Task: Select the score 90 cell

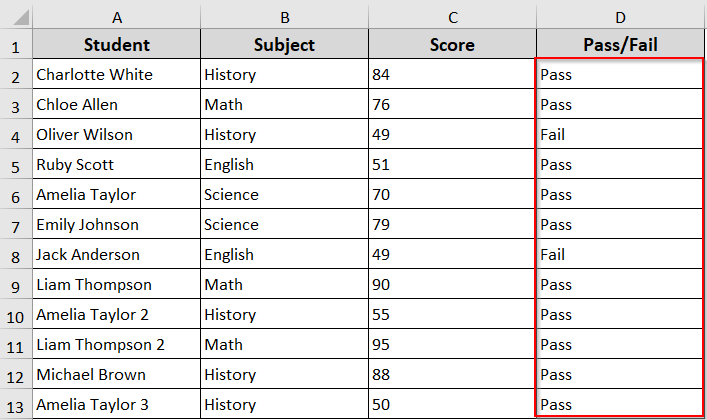Action: 452,285
